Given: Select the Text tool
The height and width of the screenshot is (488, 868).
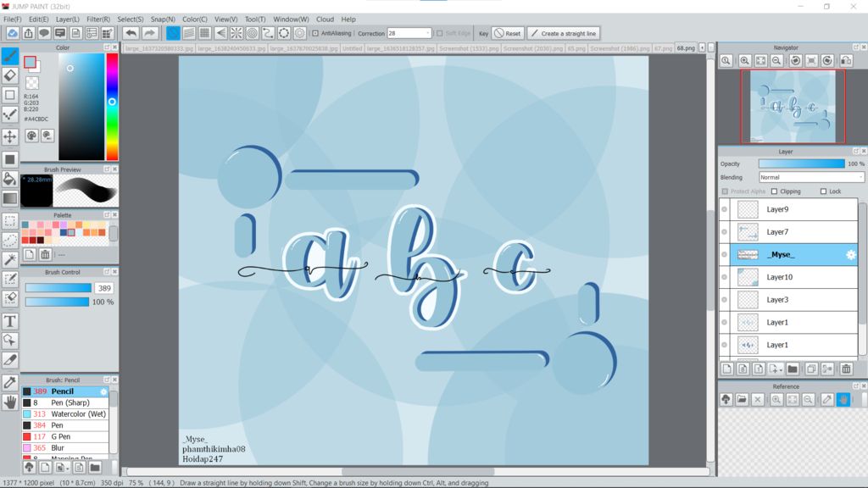Looking at the screenshot, I should point(10,321).
